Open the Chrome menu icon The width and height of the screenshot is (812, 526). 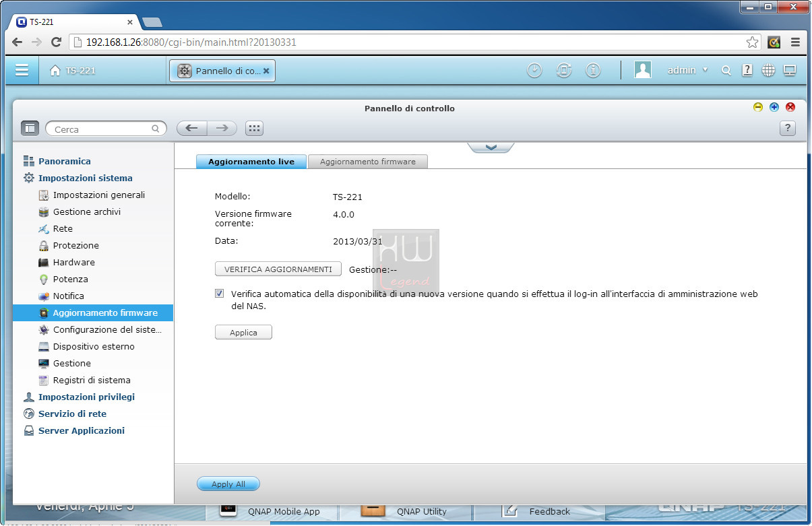pyautogui.click(x=796, y=42)
